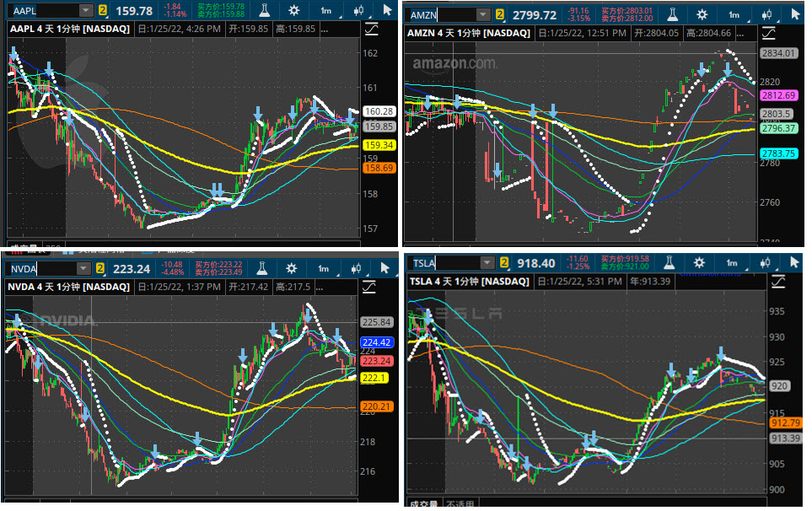Select the pointer drawing tool on TSLA chart
Viewport: 812px width, 511px height.
[794, 262]
